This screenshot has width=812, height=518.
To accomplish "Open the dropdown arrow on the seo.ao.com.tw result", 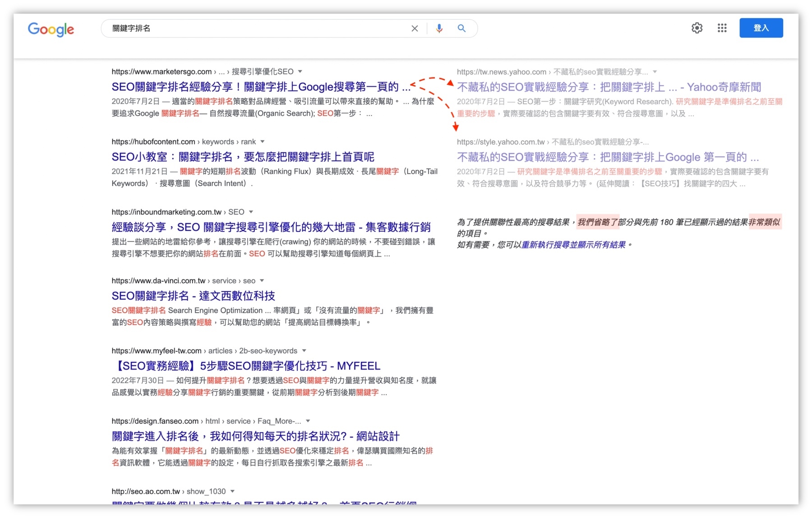I will point(232,491).
